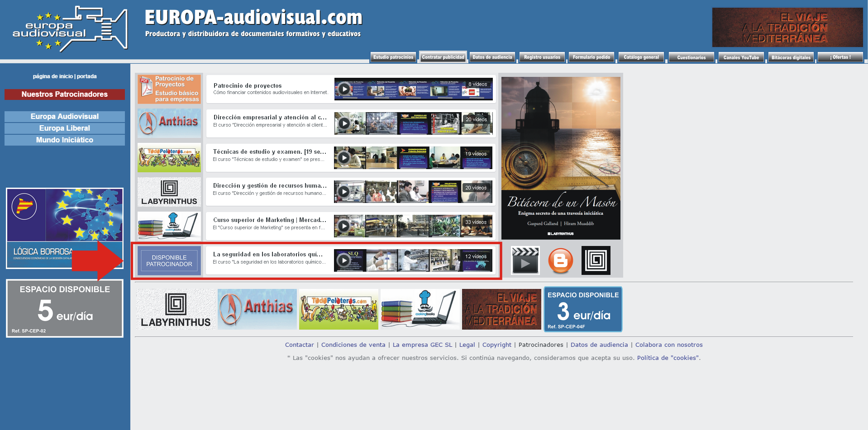Screen dimensions: 868x430
Task: Open the Estudio patrocinios tab
Action: pos(393,57)
